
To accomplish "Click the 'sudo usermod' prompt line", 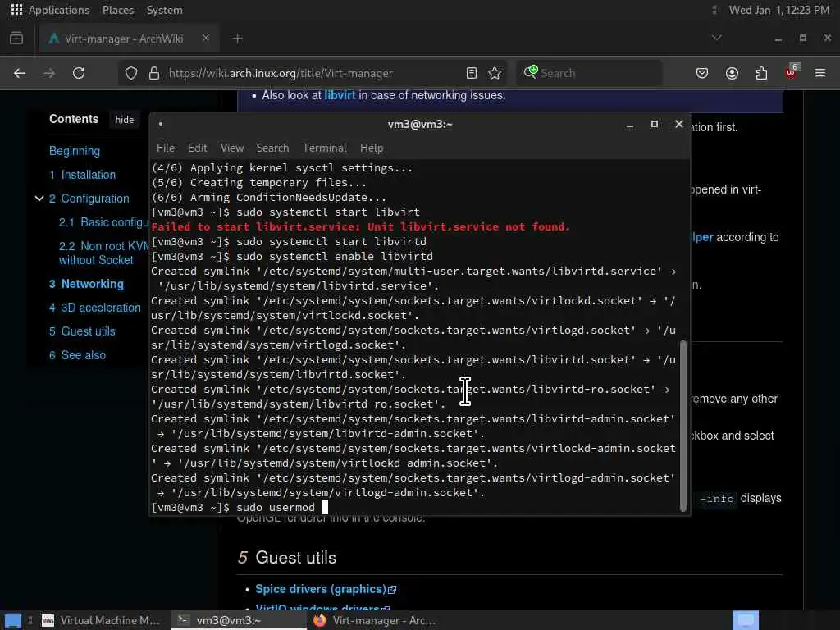I will click(240, 507).
